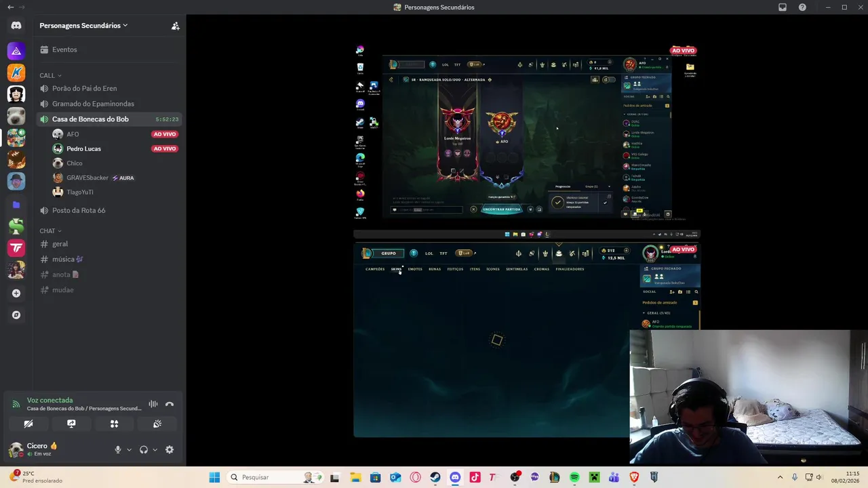
Task: Open the Eventos section
Action: 109,49
